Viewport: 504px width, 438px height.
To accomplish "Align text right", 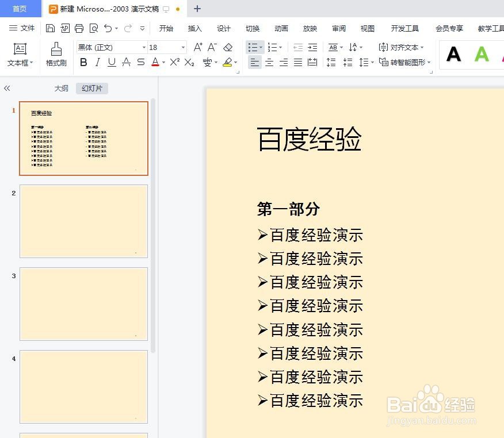I will click(284, 62).
